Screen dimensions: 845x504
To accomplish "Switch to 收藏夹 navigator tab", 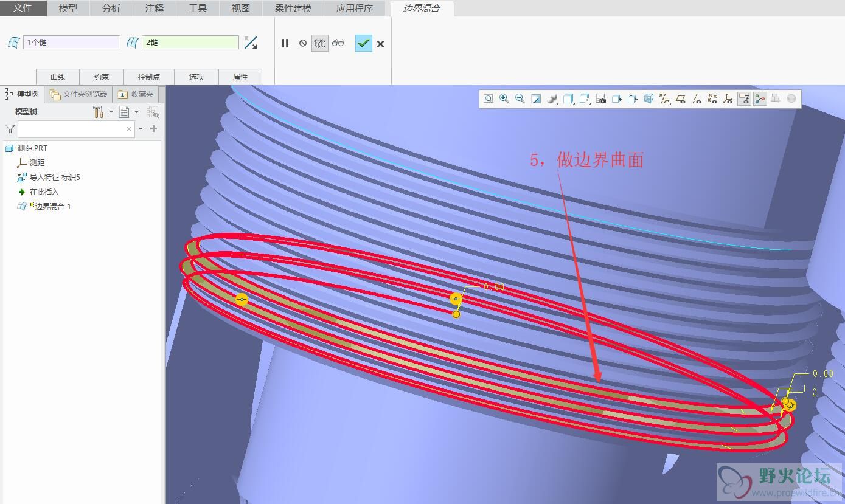I will 136,94.
